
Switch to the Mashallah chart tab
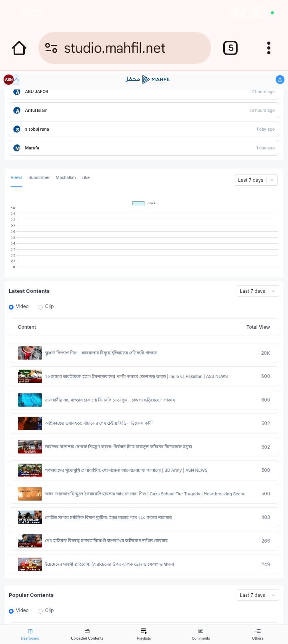[x=66, y=178]
